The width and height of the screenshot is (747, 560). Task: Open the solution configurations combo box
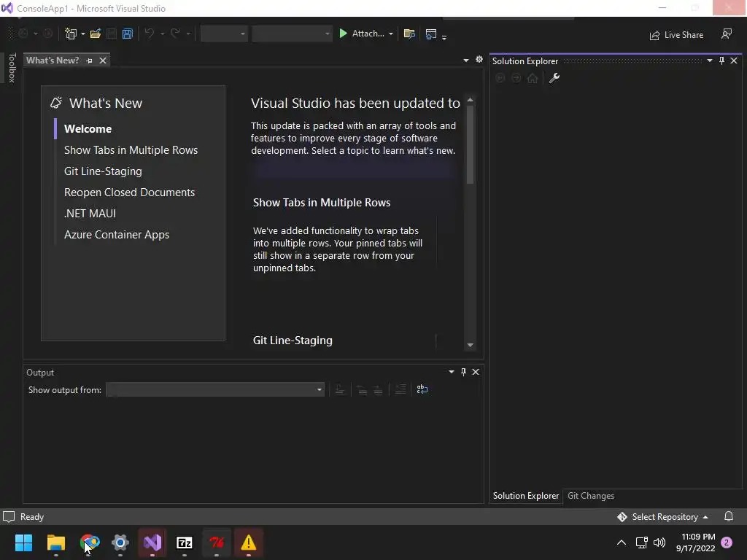[224, 34]
